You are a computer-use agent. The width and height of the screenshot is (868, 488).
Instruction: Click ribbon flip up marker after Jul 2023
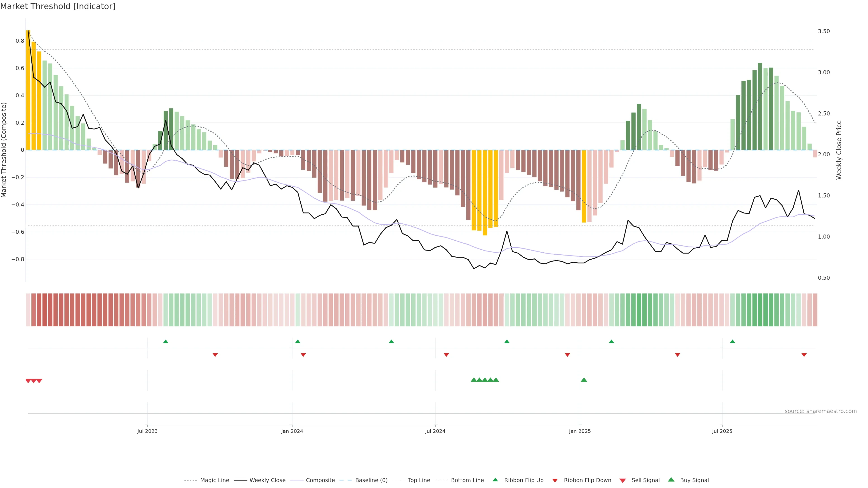coord(165,342)
